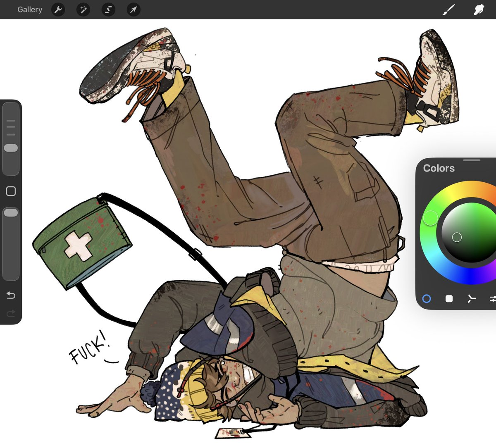The width and height of the screenshot is (496, 448).
Task: Switch to the Harmony color mode
Action: 472,298
